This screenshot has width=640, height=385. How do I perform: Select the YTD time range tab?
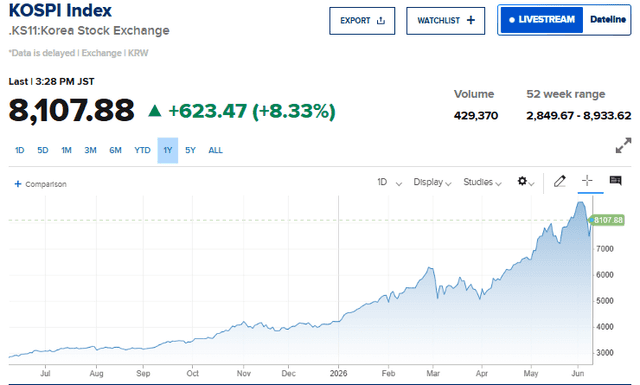coord(142,150)
